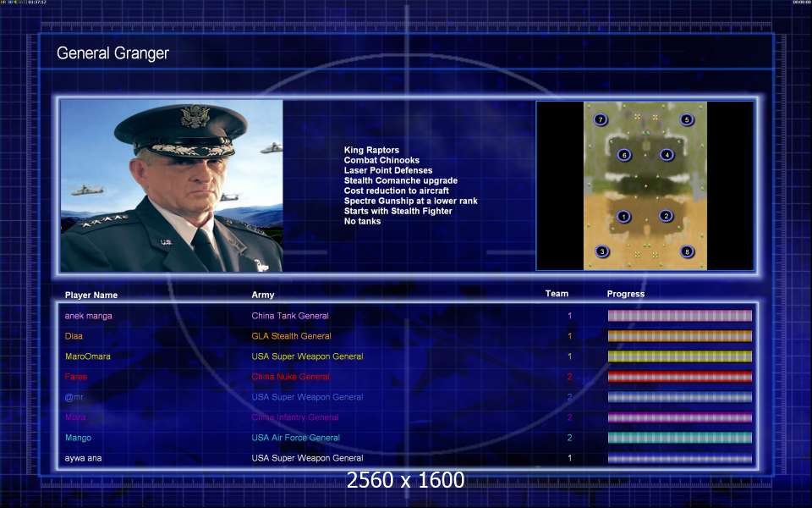The image size is (812, 508).
Task: Click start position 2 on minimap
Action: click(x=666, y=216)
